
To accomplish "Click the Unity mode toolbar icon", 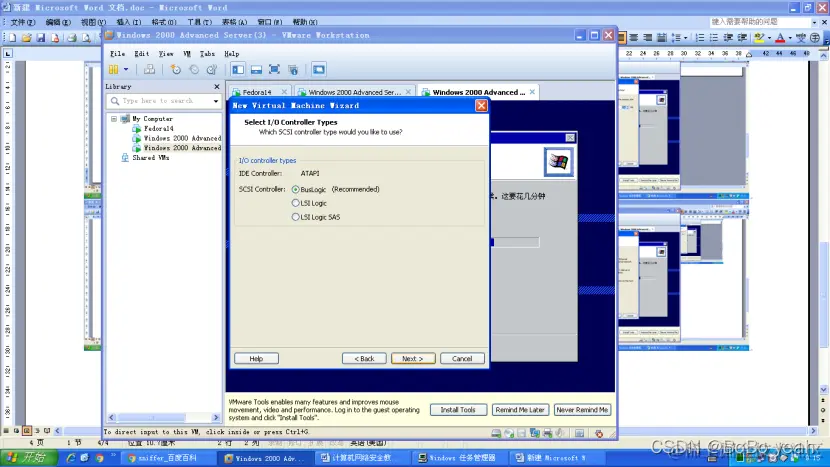I will click(293, 69).
